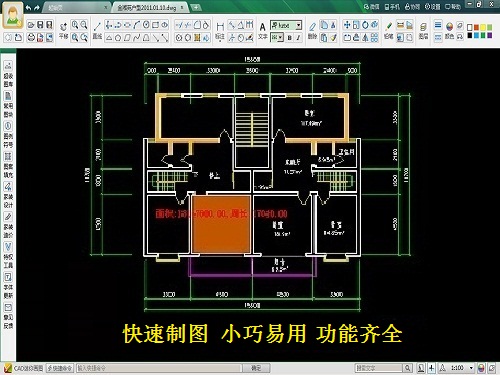The width and height of the screenshot is (500, 375).
Task: Select the text (文本) tool
Action: click(x=263, y=31)
